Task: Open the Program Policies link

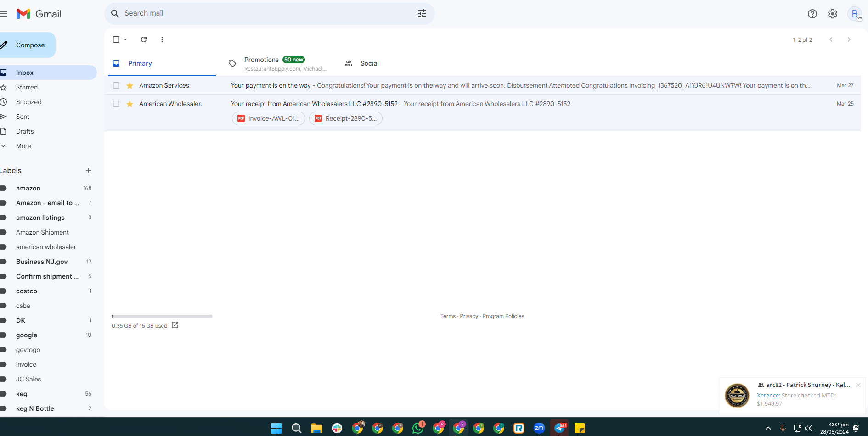Action: [x=503, y=316]
